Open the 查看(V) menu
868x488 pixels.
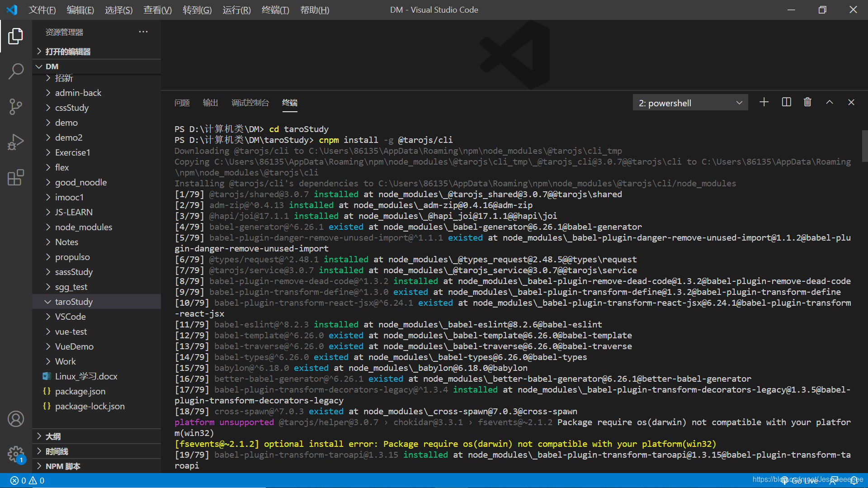pyautogui.click(x=157, y=9)
